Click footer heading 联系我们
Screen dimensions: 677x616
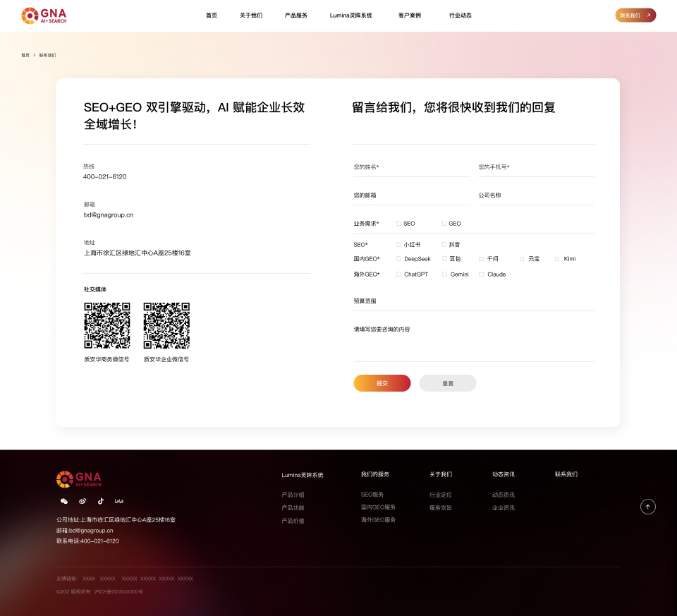(x=566, y=474)
